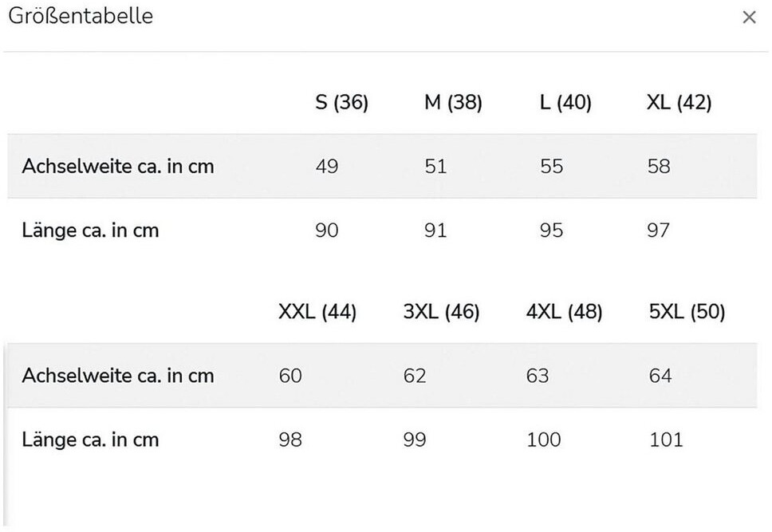Click the Größentabelle heading

pos(81,16)
